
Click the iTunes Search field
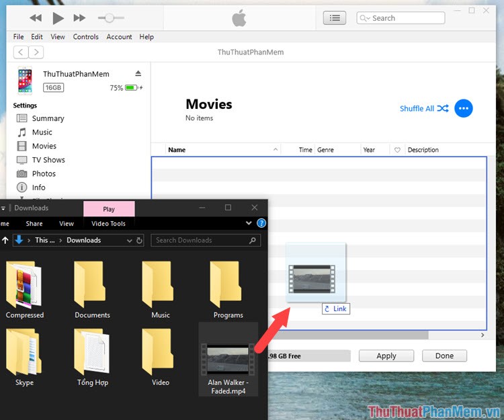tap(401, 18)
